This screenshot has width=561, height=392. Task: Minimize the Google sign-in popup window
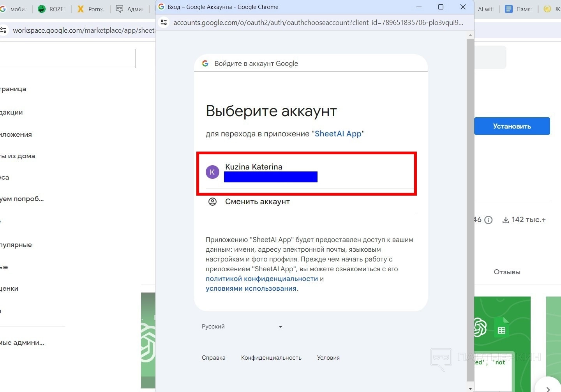419,7
